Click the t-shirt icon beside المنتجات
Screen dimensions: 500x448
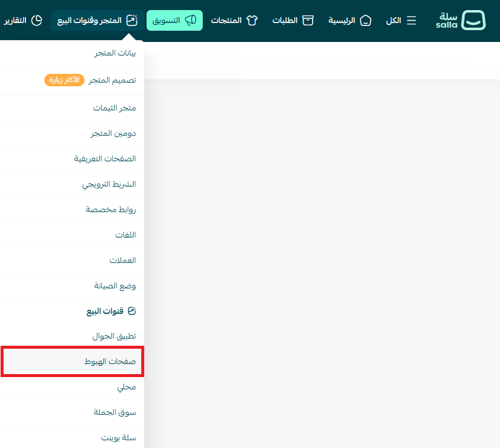tap(252, 21)
